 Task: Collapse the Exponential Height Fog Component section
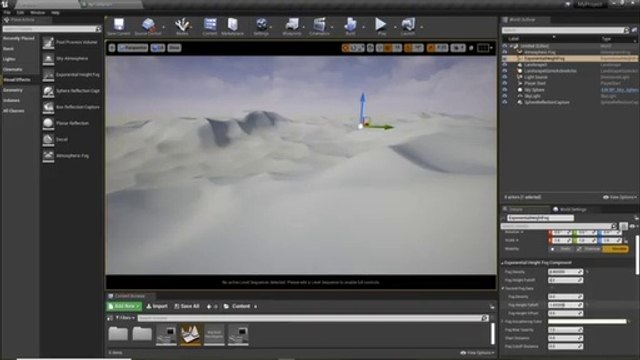503,263
